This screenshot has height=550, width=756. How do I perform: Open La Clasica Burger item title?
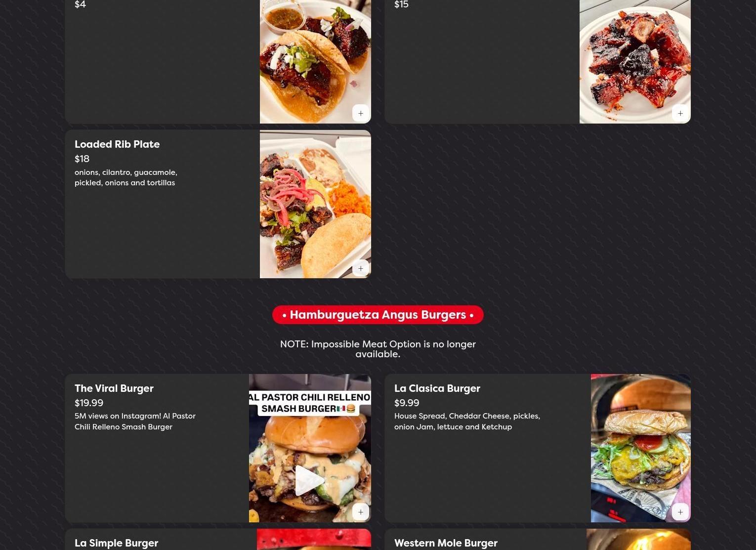coord(437,388)
